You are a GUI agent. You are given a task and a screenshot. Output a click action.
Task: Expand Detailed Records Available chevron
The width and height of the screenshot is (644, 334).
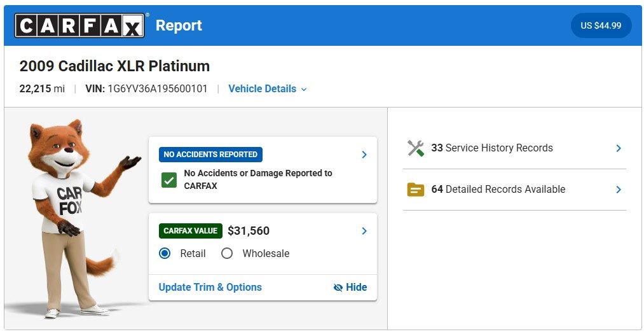click(619, 190)
